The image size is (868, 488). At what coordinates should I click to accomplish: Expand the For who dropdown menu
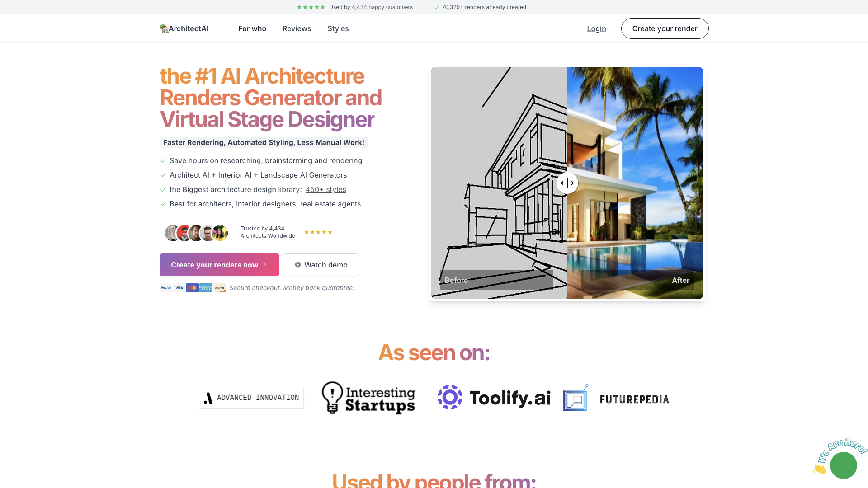pyautogui.click(x=252, y=28)
